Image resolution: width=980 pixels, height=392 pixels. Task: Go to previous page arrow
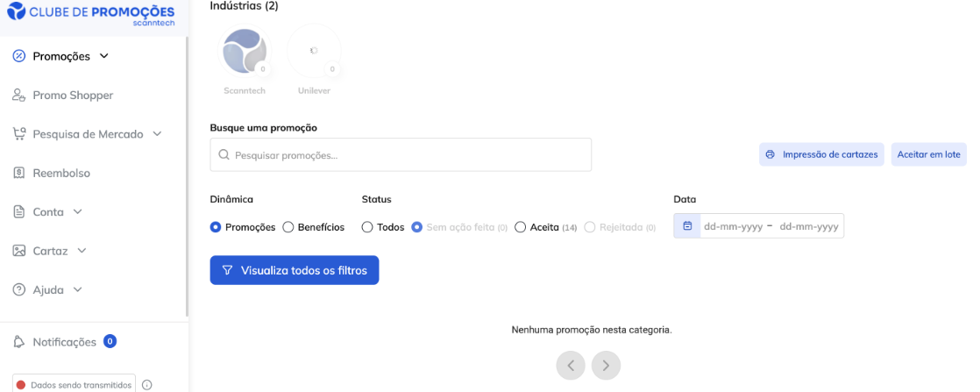(x=571, y=365)
